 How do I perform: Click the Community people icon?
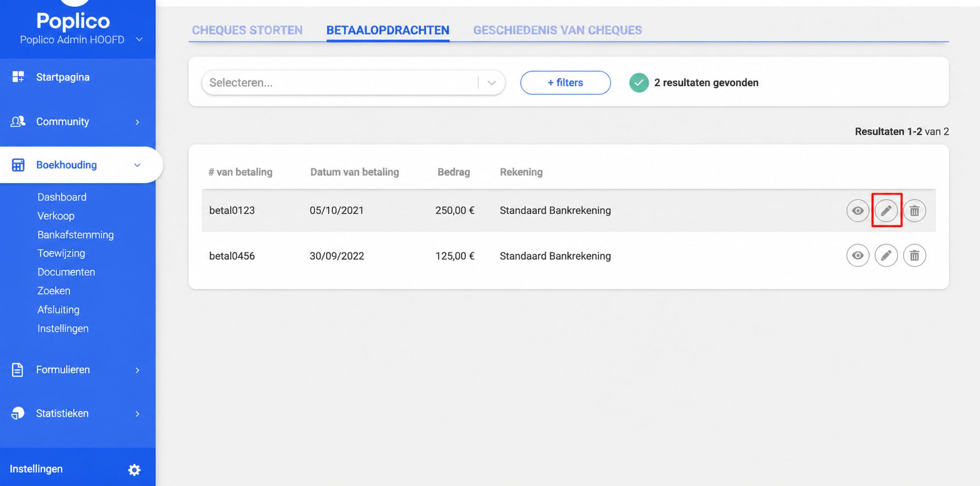tap(18, 121)
